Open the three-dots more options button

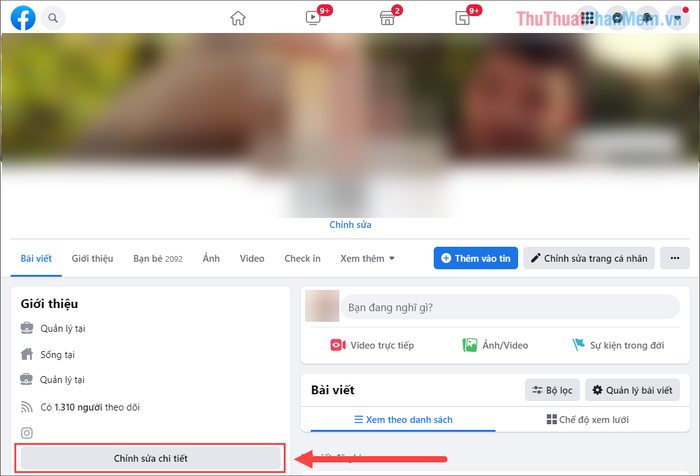click(x=675, y=258)
